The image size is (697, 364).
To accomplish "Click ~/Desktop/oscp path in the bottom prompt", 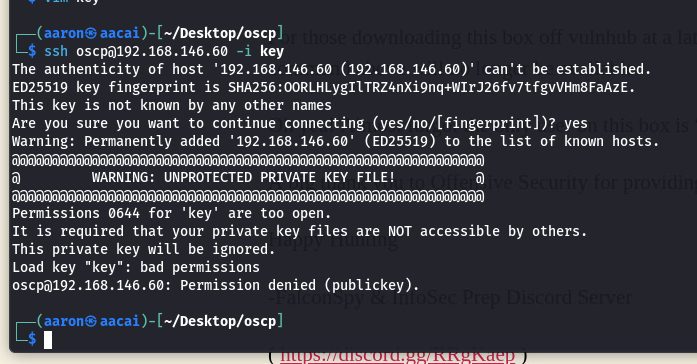I will coord(220,321).
